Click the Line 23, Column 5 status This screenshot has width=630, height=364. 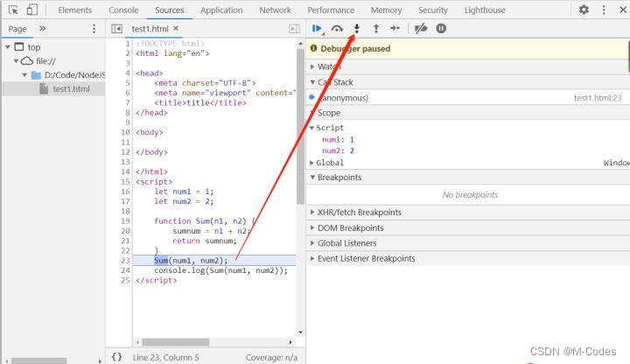[165, 357]
